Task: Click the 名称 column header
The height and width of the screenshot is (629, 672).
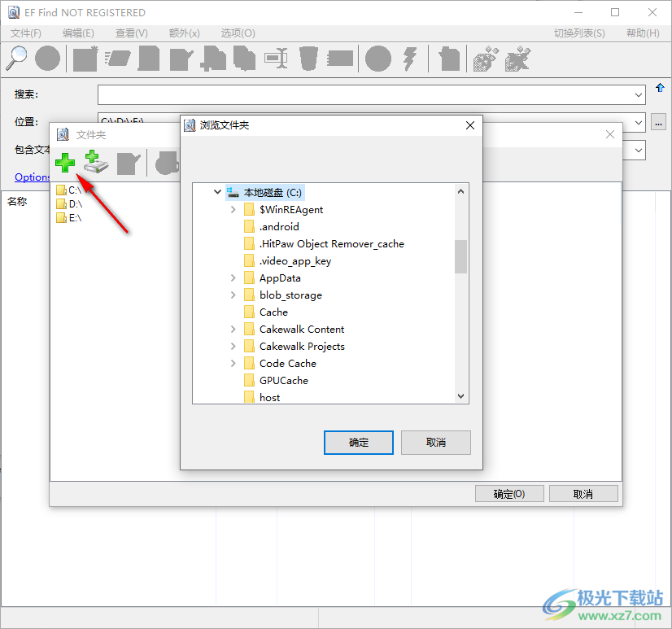Action: (17, 201)
